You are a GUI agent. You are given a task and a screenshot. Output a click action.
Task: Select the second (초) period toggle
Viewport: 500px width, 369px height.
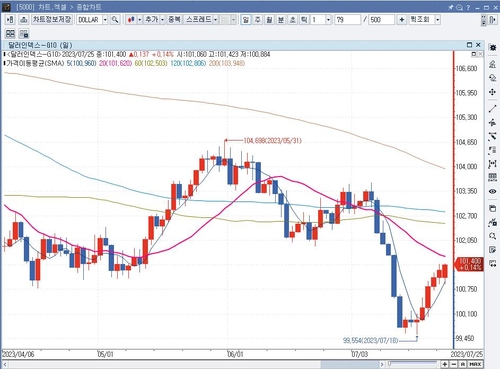pyautogui.click(x=293, y=20)
